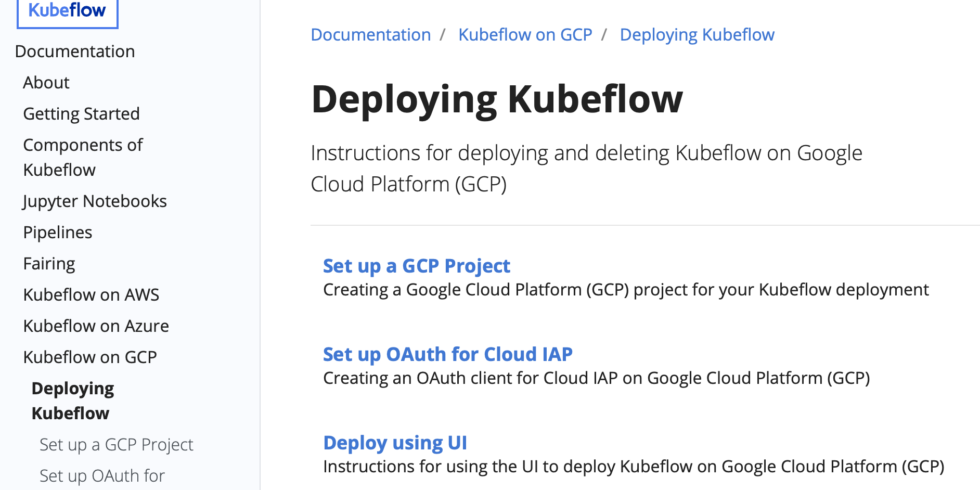Select bold Deploying Kubeflow sidebar item
The width and height of the screenshot is (980, 490).
point(73,401)
